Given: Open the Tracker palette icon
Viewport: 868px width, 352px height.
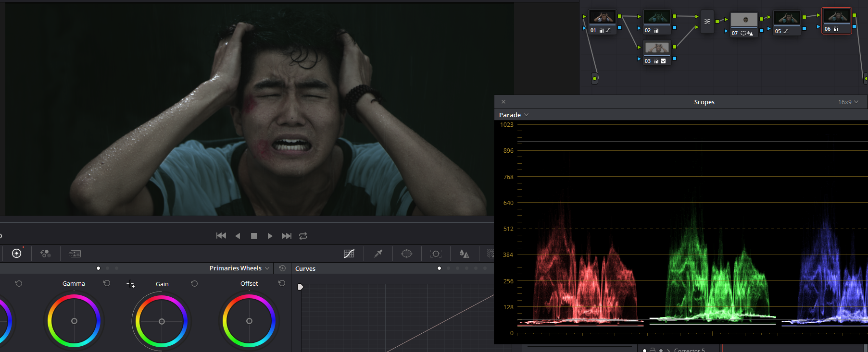Looking at the screenshot, I should click(436, 254).
